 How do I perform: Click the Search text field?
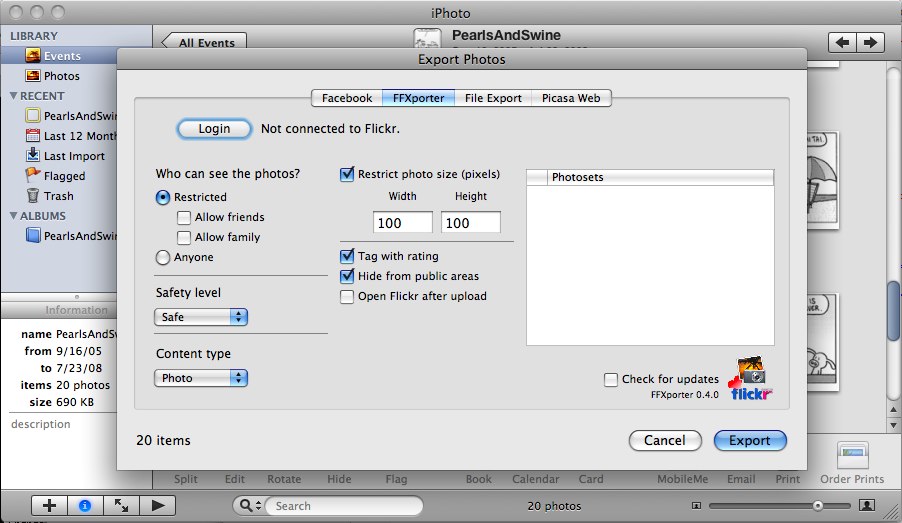tap(344, 506)
